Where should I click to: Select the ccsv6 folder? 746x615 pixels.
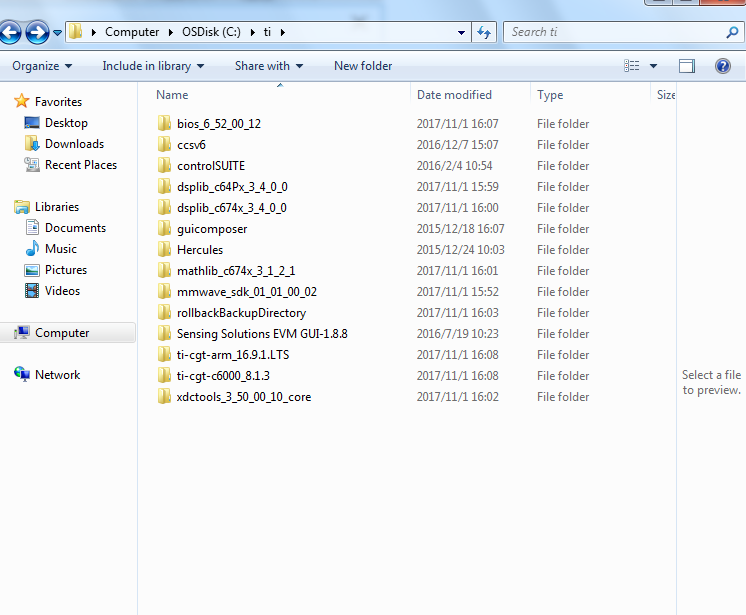[x=191, y=145]
